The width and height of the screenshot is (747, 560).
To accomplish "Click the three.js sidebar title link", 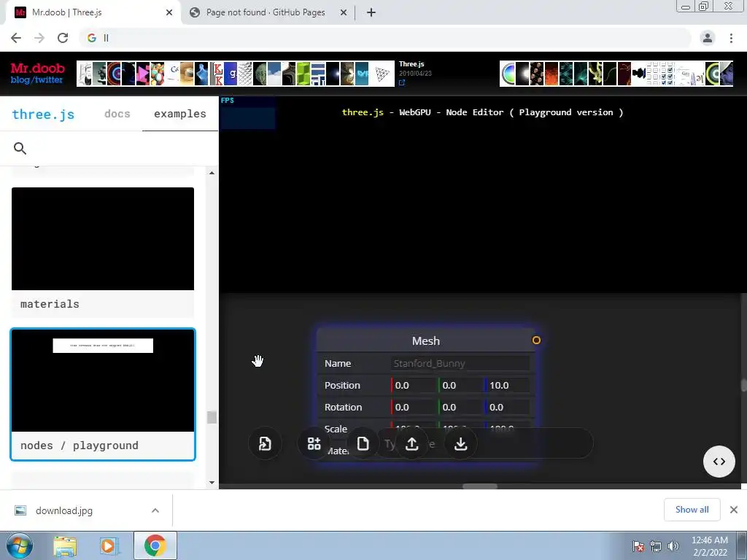I will 43,114.
